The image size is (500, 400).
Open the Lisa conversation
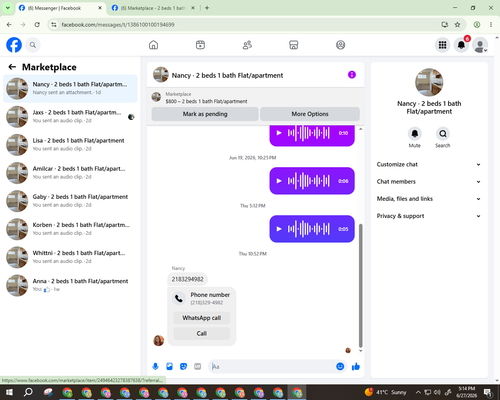(x=70, y=145)
